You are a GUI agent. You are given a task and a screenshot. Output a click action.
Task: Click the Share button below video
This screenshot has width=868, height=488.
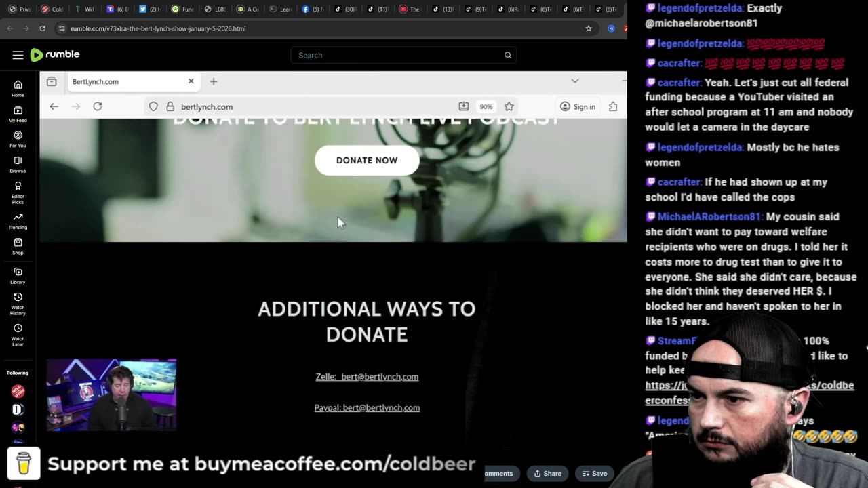click(548, 473)
